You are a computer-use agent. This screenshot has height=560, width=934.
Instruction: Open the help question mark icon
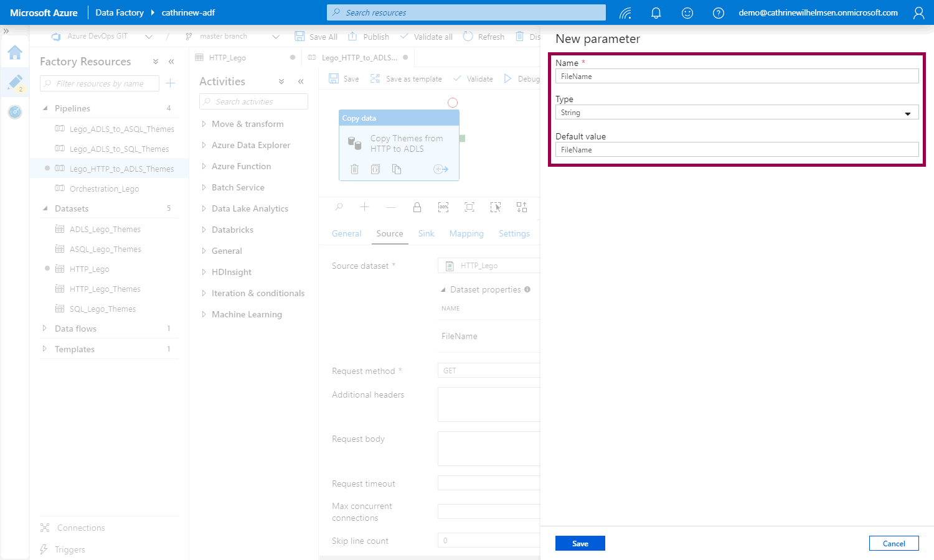click(718, 13)
